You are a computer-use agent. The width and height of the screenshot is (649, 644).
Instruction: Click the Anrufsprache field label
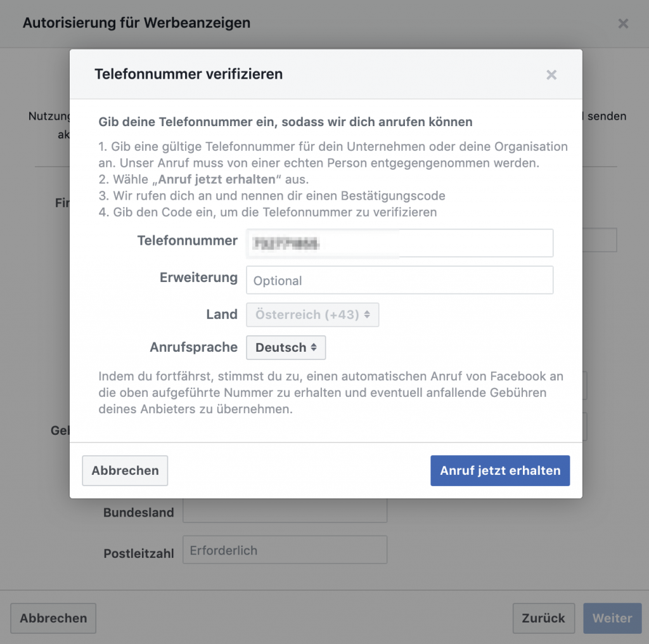pos(193,347)
